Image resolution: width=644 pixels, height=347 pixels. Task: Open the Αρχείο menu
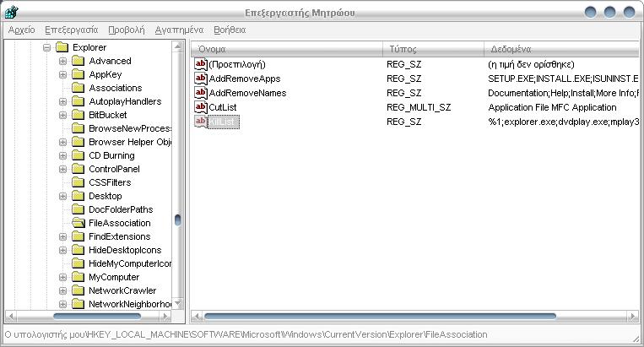point(22,30)
